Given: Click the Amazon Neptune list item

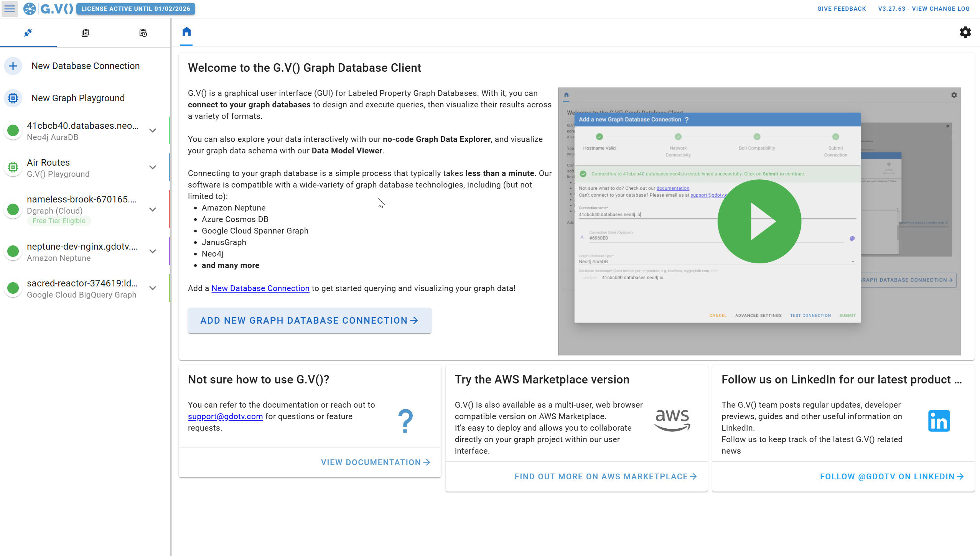Looking at the screenshot, I should [234, 208].
